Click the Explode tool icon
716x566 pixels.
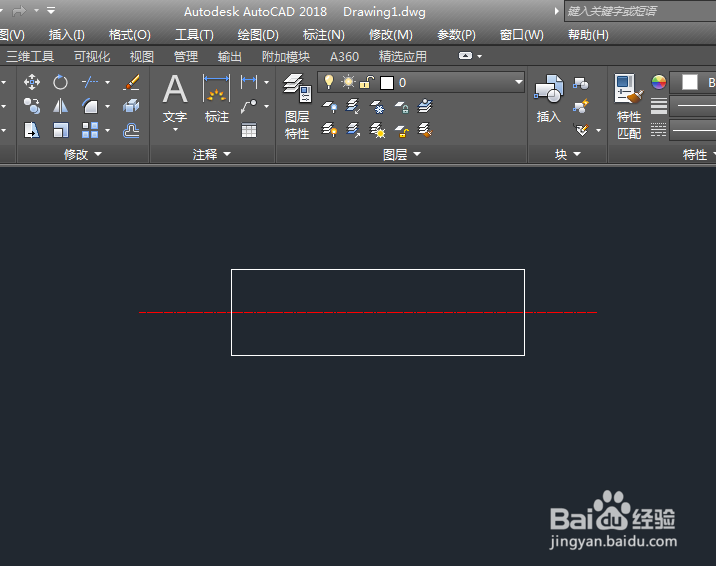[132, 106]
